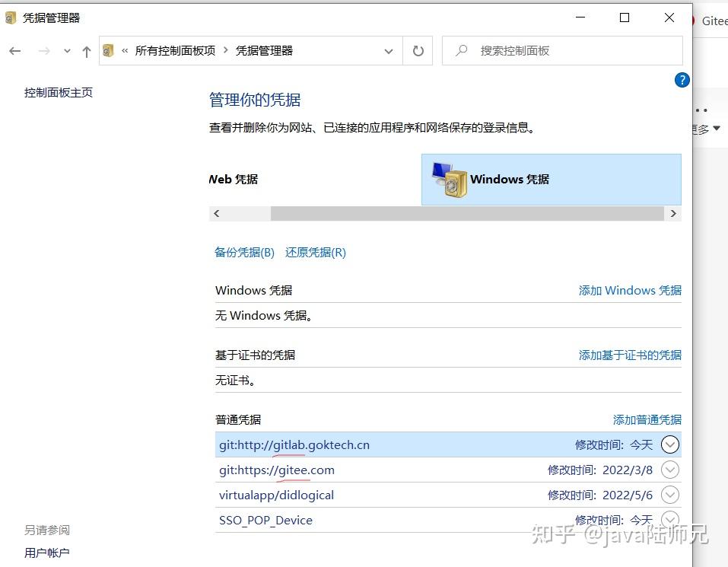Expand the git:http://gitlab.goktech.cn credential entry
Image resolution: width=728 pixels, height=567 pixels.
(x=669, y=444)
